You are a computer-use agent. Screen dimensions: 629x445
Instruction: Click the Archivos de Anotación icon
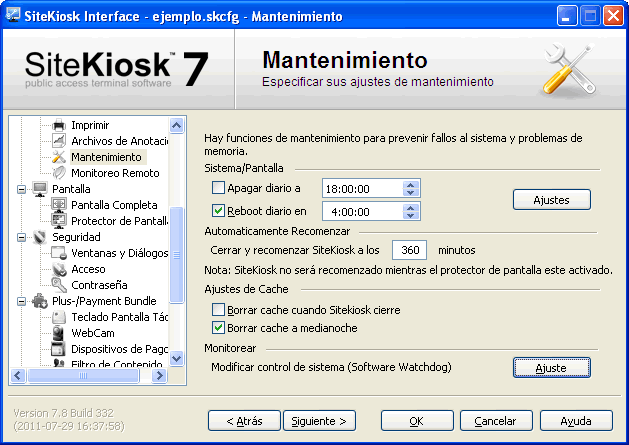click(x=59, y=141)
